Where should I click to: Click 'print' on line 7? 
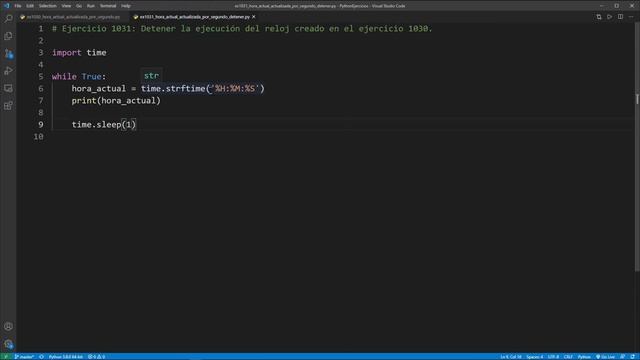coord(84,100)
